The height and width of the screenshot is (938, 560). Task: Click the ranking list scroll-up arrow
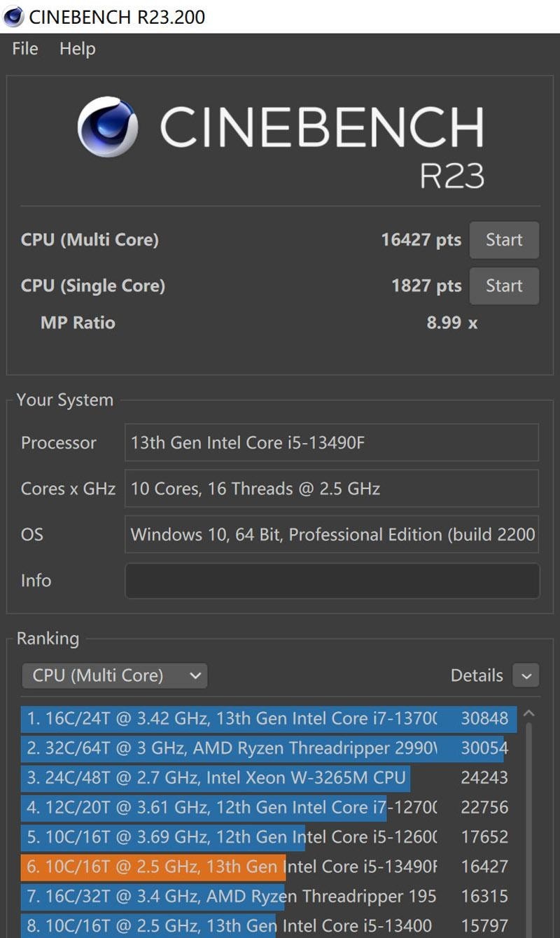pos(529,714)
